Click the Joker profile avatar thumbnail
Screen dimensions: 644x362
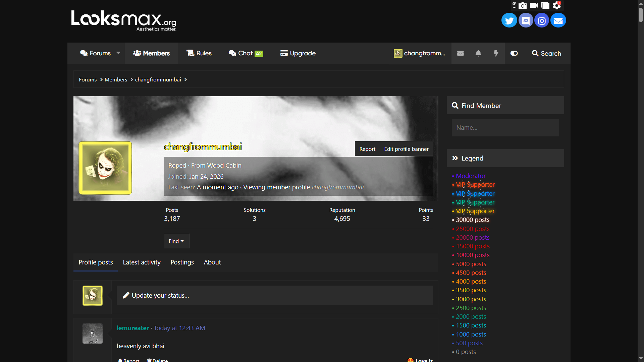pyautogui.click(x=105, y=168)
